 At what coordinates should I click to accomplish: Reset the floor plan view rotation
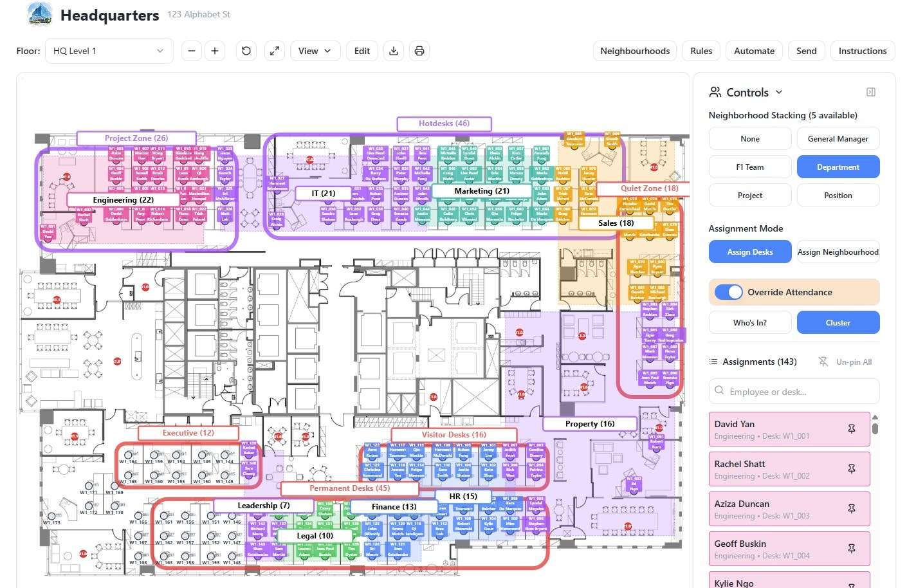pos(246,51)
